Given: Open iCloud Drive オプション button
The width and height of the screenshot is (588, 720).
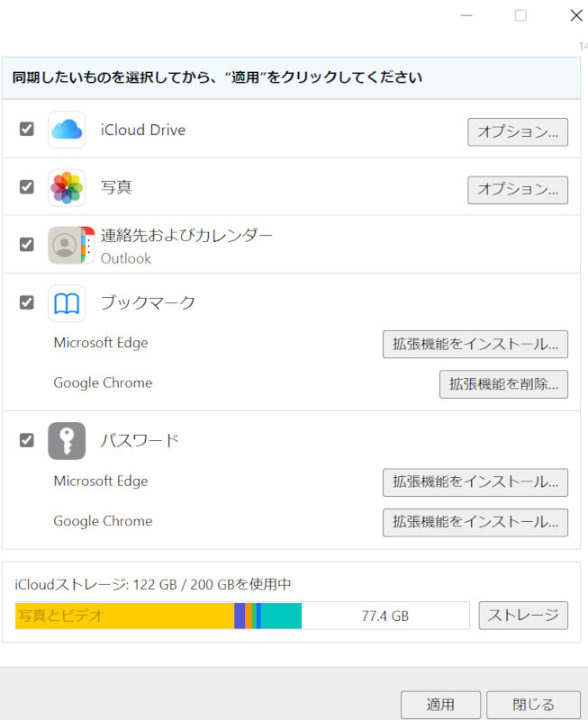Looking at the screenshot, I should tap(518, 131).
